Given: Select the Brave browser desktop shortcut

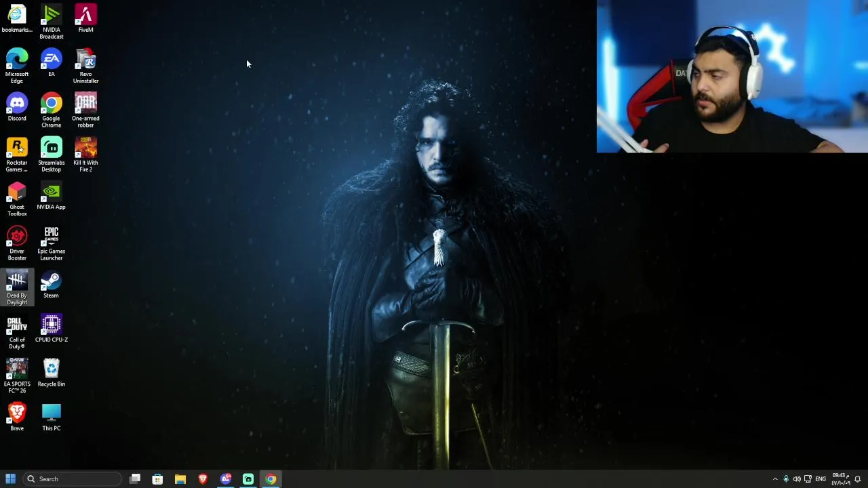Looking at the screenshot, I should [x=17, y=418].
